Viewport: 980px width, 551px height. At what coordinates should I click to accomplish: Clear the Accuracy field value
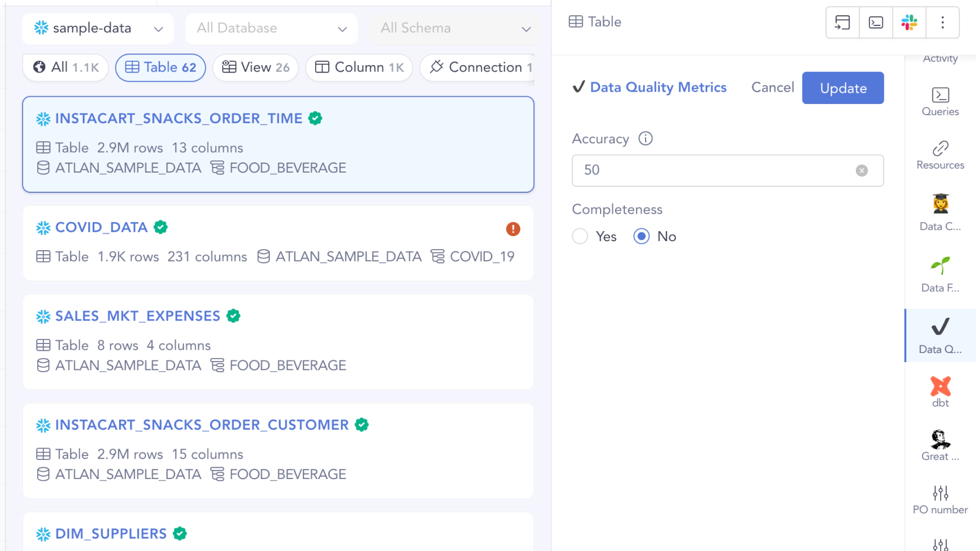click(x=861, y=170)
